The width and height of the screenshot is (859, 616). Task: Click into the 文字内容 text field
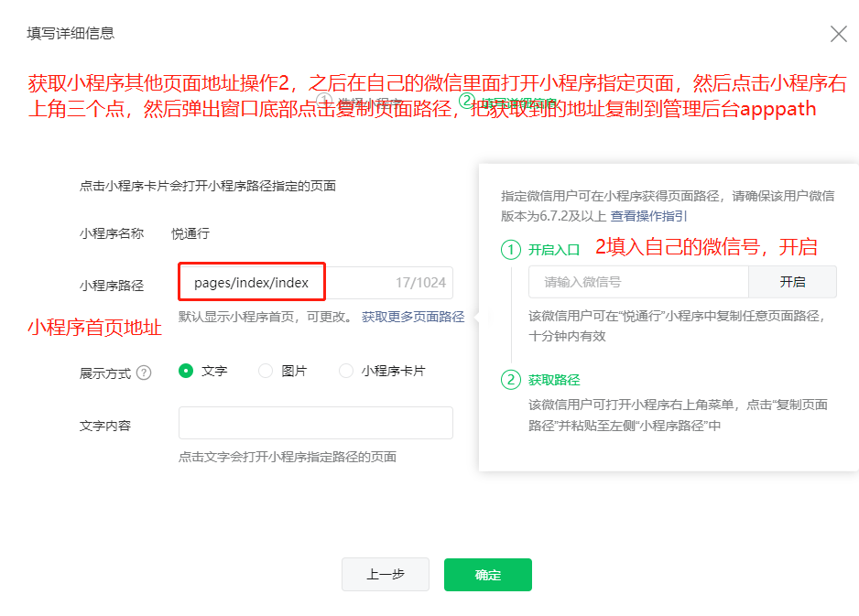coord(315,423)
